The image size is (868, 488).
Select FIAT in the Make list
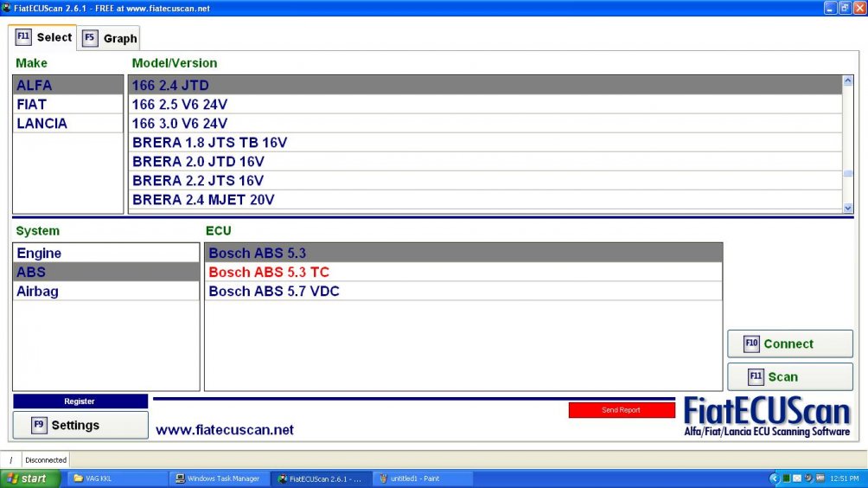(x=67, y=104)
